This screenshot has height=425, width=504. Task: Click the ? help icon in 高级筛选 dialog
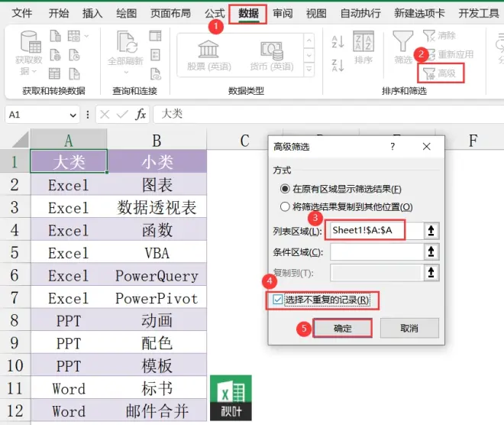tap(393, 147)
